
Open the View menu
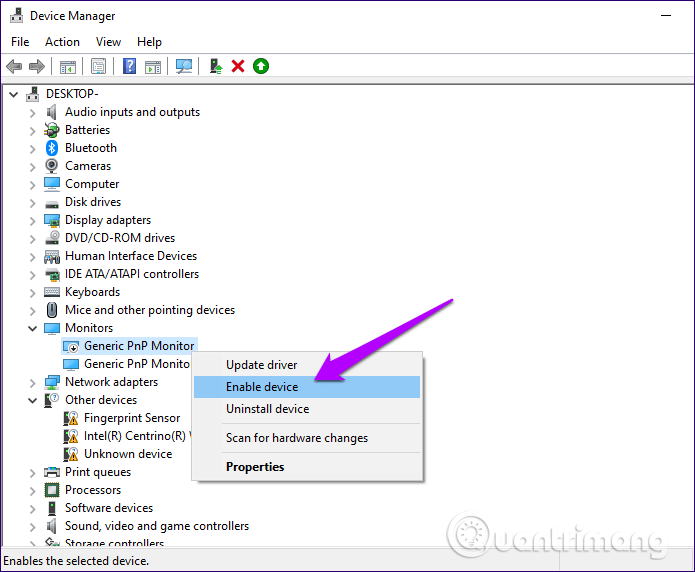coord(109,42)
